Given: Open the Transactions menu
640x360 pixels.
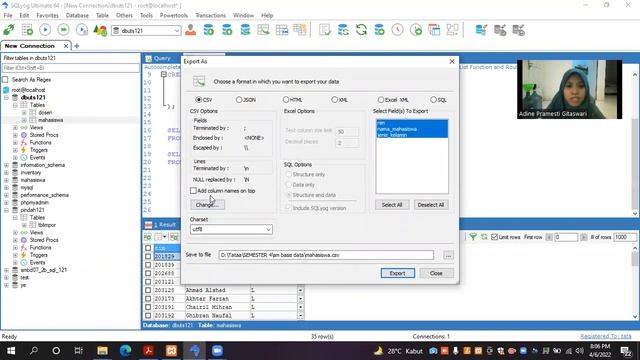Looking at the screenshot, I should (210, 15).
